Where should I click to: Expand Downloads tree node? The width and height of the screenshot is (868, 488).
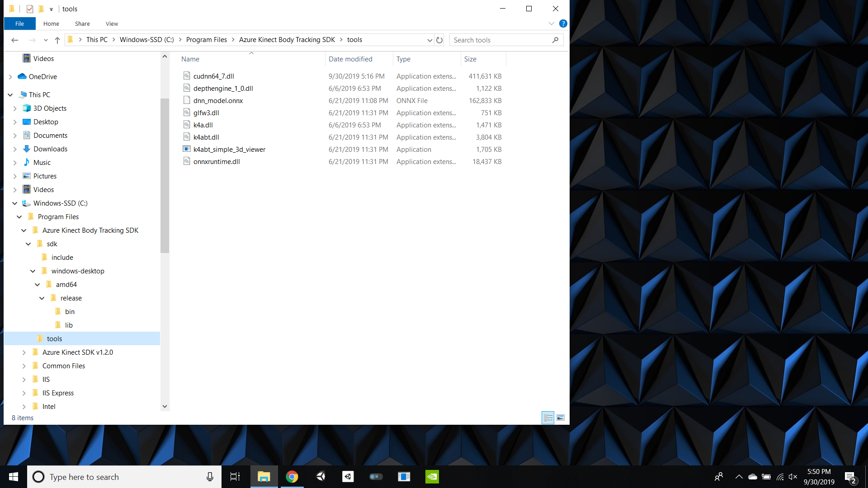coord(15,149)
